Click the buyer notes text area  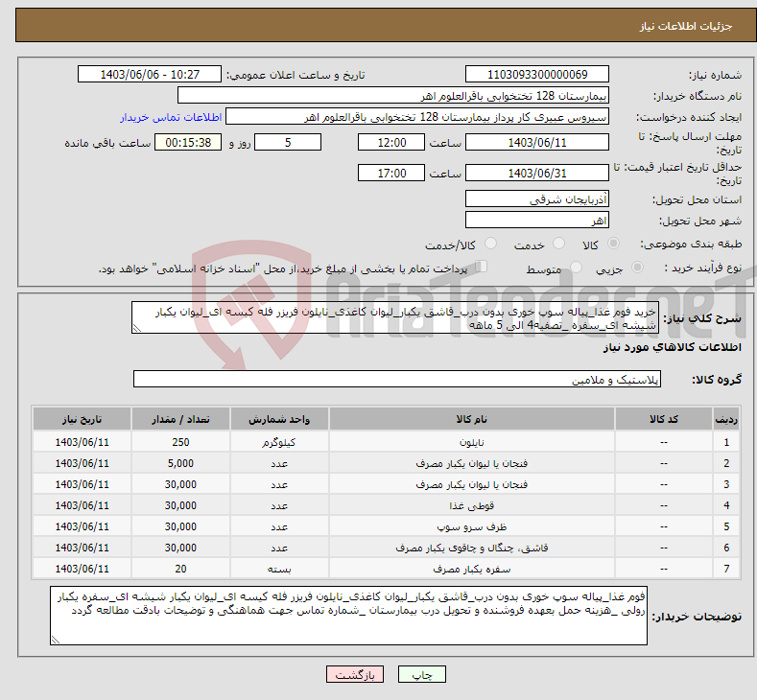(x=348, y=616)
